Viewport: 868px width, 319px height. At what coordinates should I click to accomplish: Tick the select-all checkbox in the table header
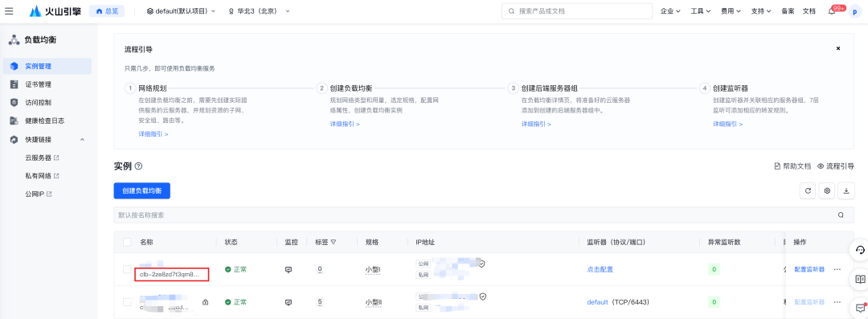[x=127, y=242]
